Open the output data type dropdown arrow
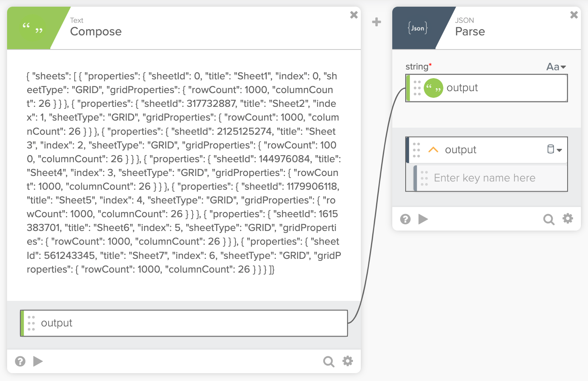This screenshot has height=381, width=588. point(560,150)
